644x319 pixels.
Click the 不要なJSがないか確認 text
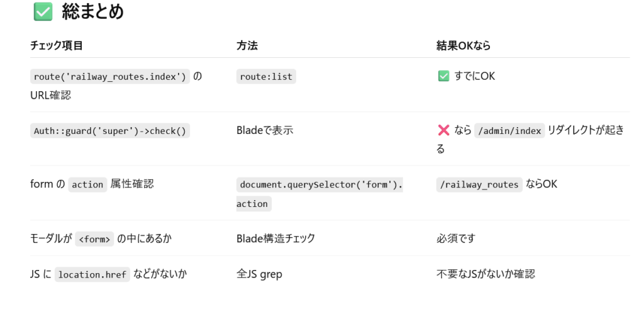click(x=486, y=274)
